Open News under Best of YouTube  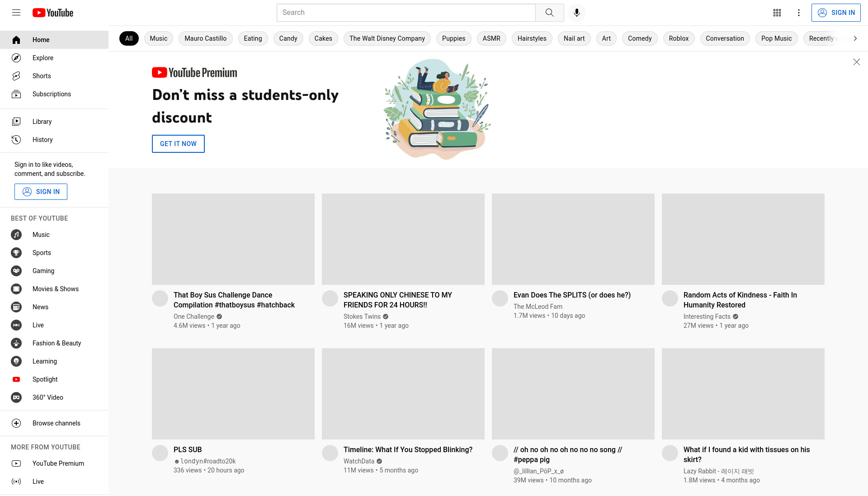54,307
